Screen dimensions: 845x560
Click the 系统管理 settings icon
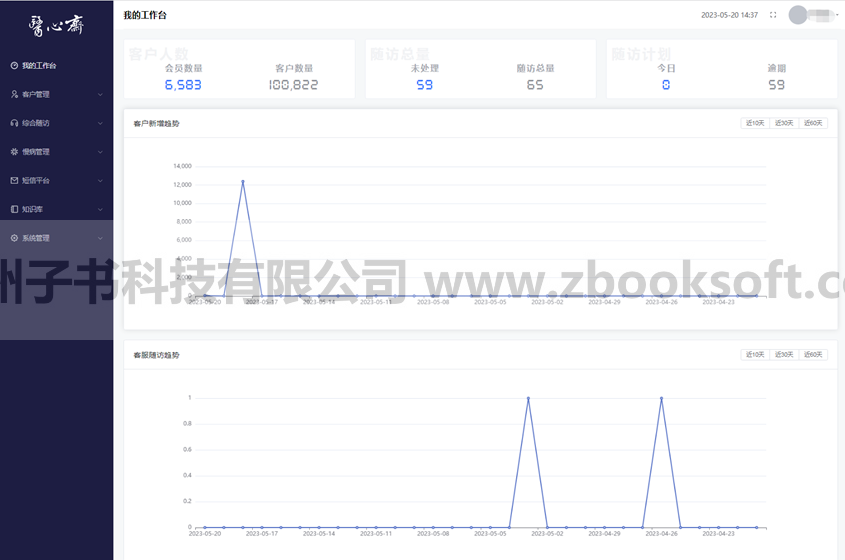pos(14,238)
